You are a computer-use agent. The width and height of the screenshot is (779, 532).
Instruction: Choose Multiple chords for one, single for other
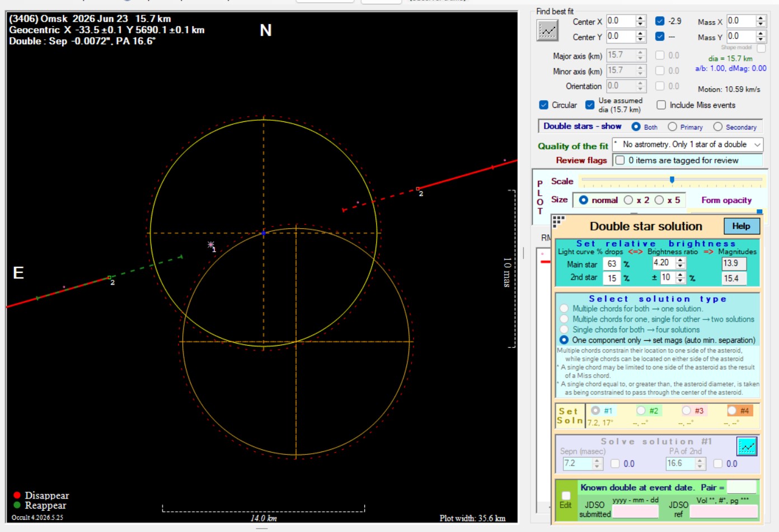click(564, 319)
